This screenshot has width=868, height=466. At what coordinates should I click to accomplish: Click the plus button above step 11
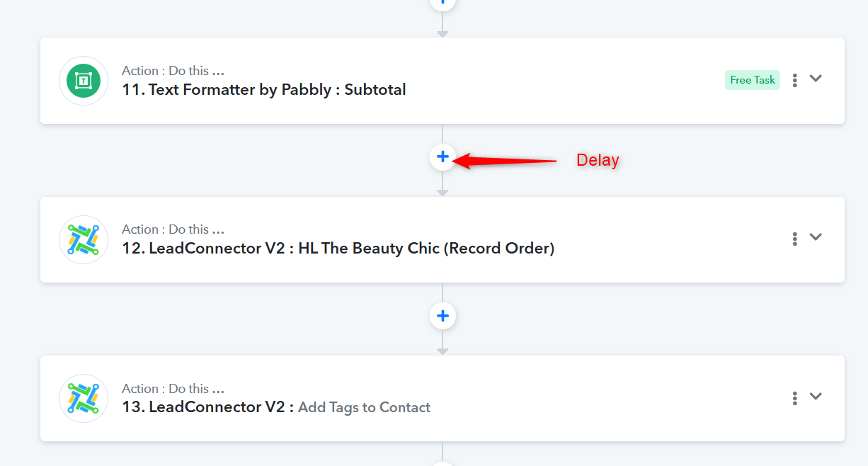442,4
